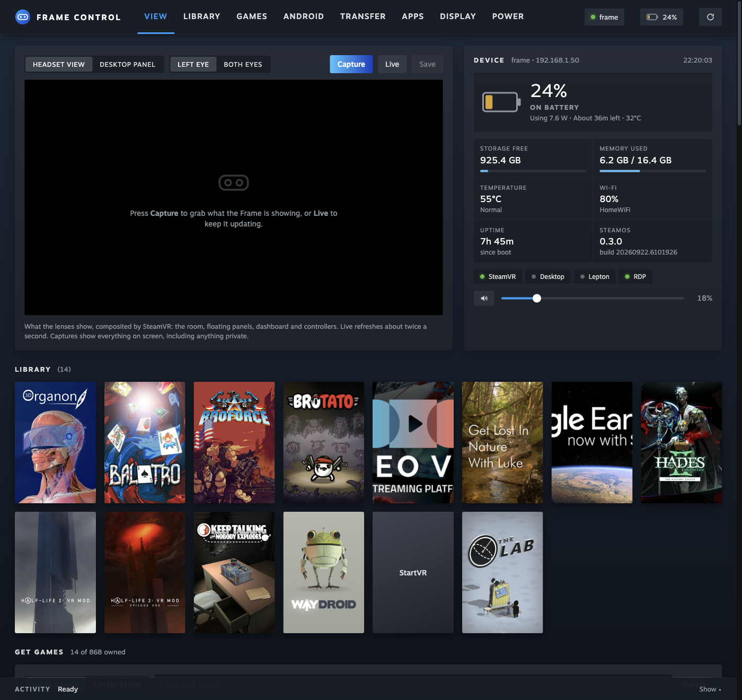The height and width of the screenshot is (700, 742).
Task: Select the DESKTOP PANEL option
Action: [128, 64]
